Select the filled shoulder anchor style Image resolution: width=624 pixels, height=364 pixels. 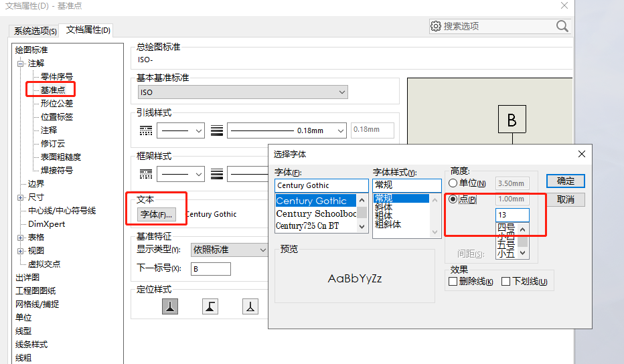(x=210, y=306)
